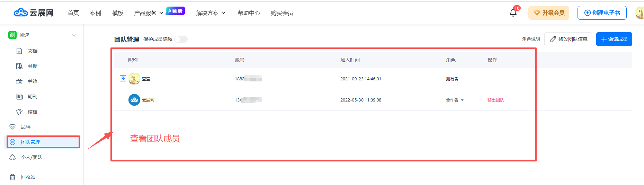Screen dimensions: 644x185
Task: Click the 云展网 logo in header
Action: pos(34,13)
